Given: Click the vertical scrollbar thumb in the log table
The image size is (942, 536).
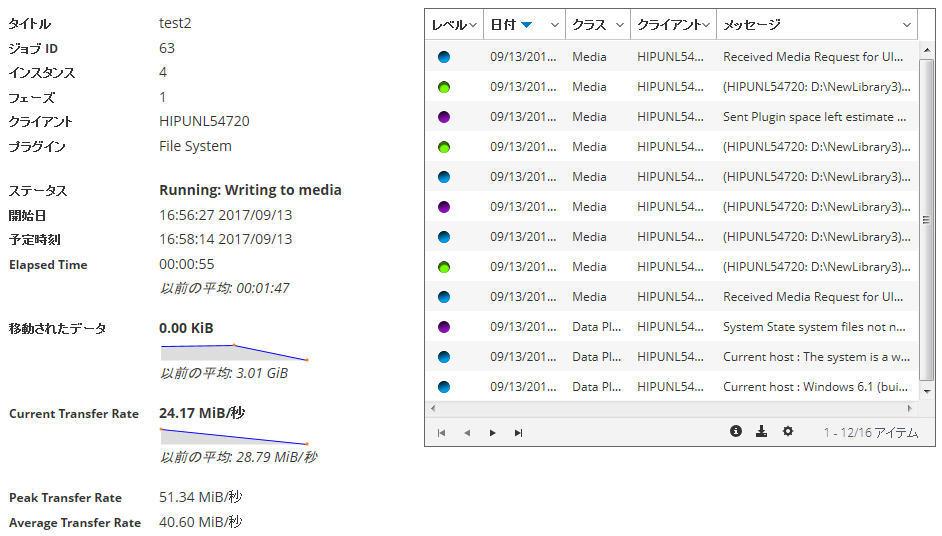Looking at the screenshot, I should click(x=927, y=220).
